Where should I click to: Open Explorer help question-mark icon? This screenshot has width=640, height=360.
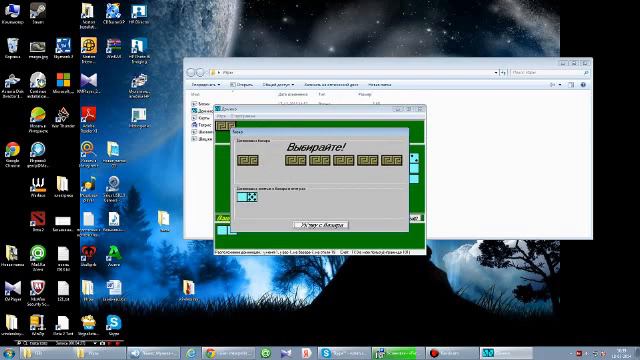pos(583,84)
